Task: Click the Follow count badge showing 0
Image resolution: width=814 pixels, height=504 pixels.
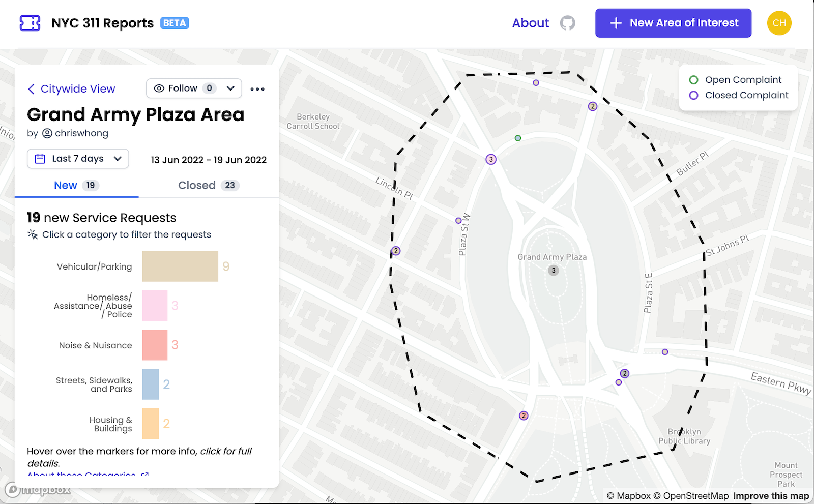Action: point(209,88)
